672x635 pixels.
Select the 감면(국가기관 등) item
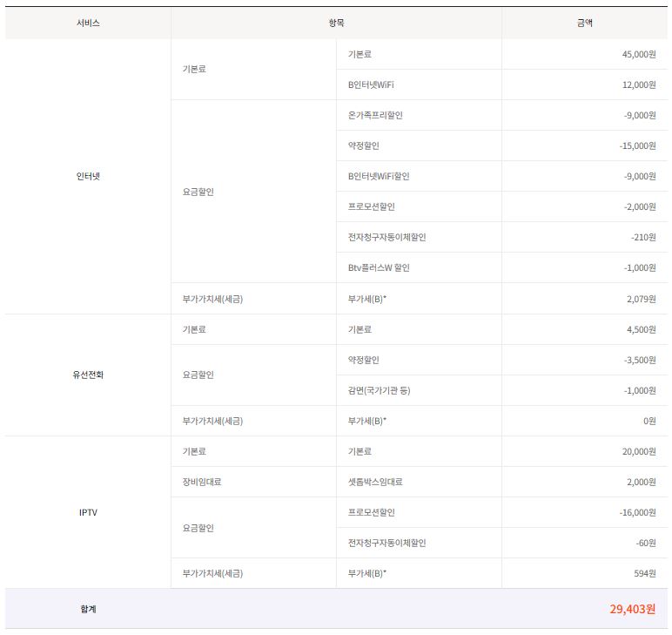(379, 390)
